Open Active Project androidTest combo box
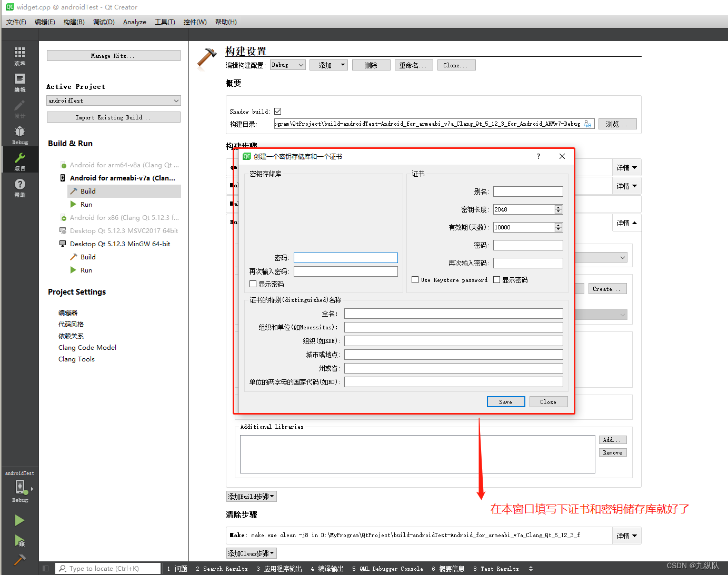Screen dimensions: 728x575 [x=114, y=100]
